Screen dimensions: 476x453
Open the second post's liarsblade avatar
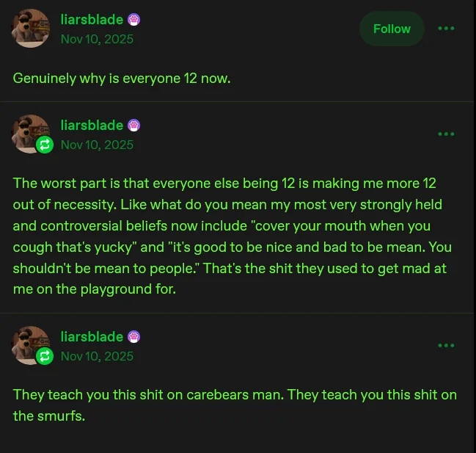tap(29, 132)
